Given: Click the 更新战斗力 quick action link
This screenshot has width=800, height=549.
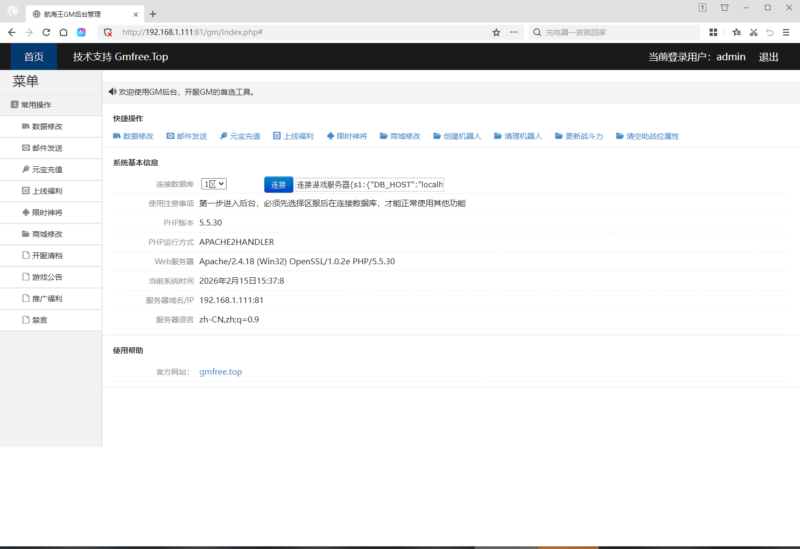Looking at the screenshot, I should 579,136.
